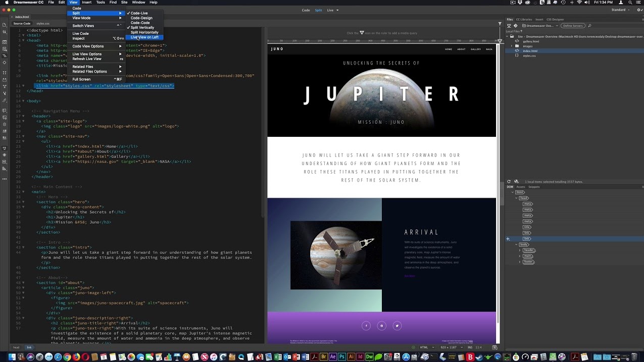Screen dimensions: 644x362
Task: Click the output status icon in status bar
Action: pos(413,347)
